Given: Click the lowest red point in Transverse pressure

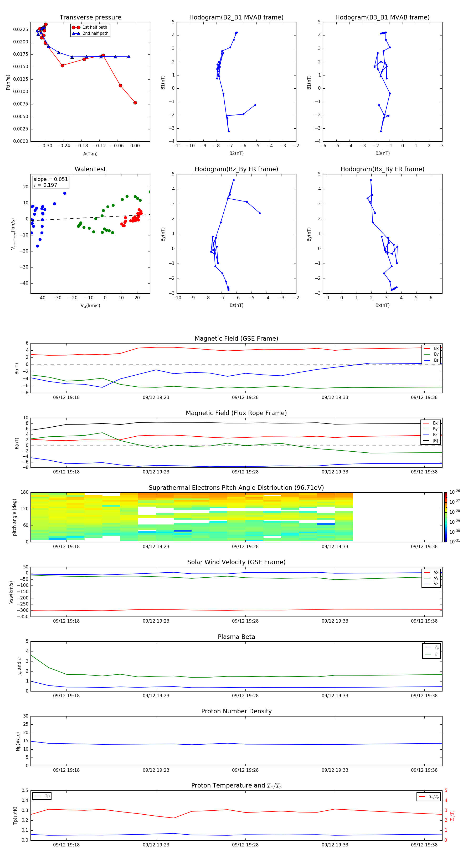Looking at the screenshot, I should coord(135,103).
